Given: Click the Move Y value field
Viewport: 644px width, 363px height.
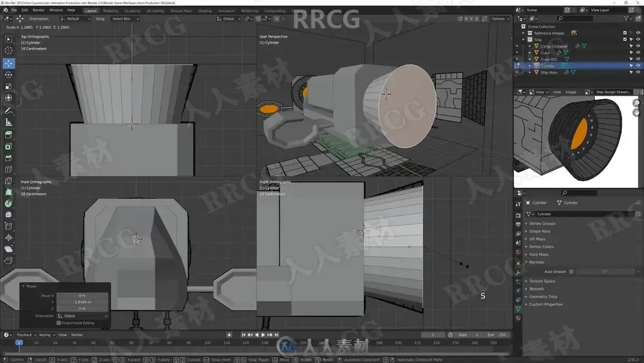Looking at the screenshot, I should point(82,302).
